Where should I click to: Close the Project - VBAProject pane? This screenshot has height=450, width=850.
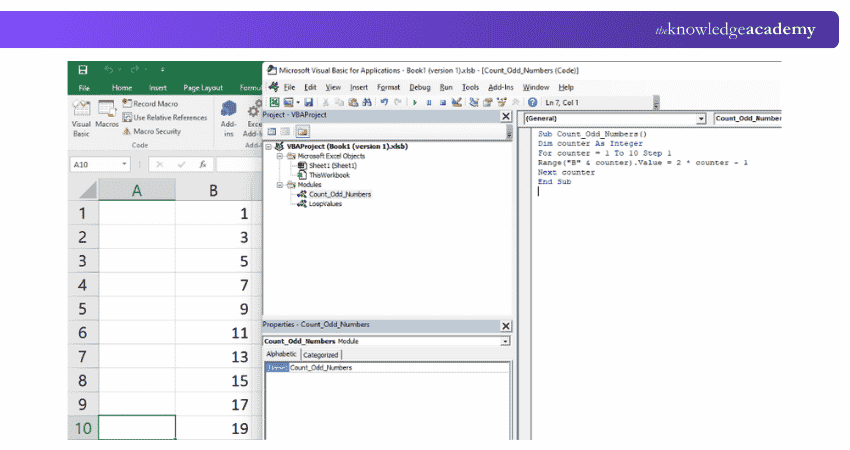(506, 116)
